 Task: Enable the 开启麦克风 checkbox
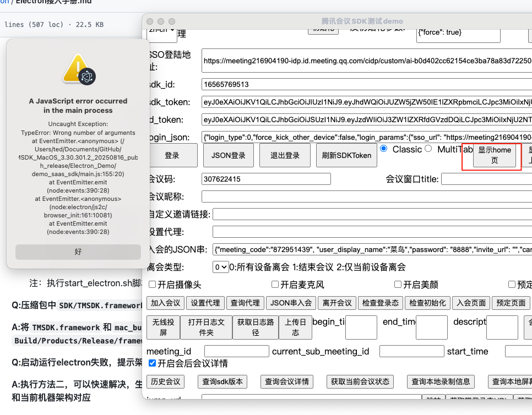pos(275,285)
